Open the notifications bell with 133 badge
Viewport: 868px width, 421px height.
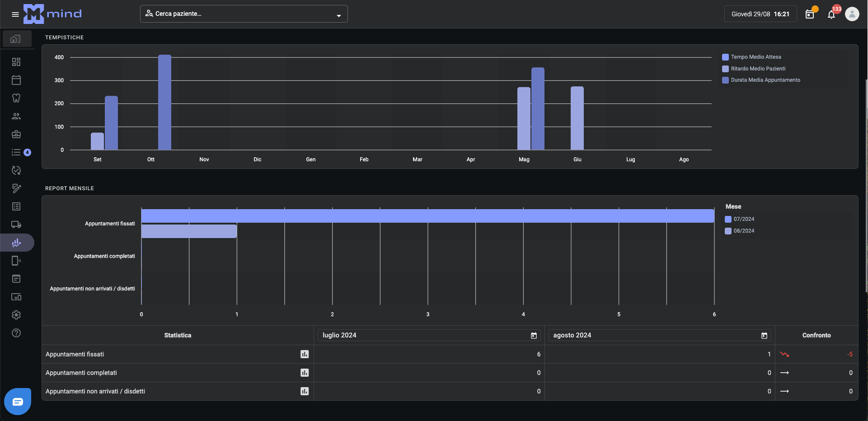click(x=831, y=14)
